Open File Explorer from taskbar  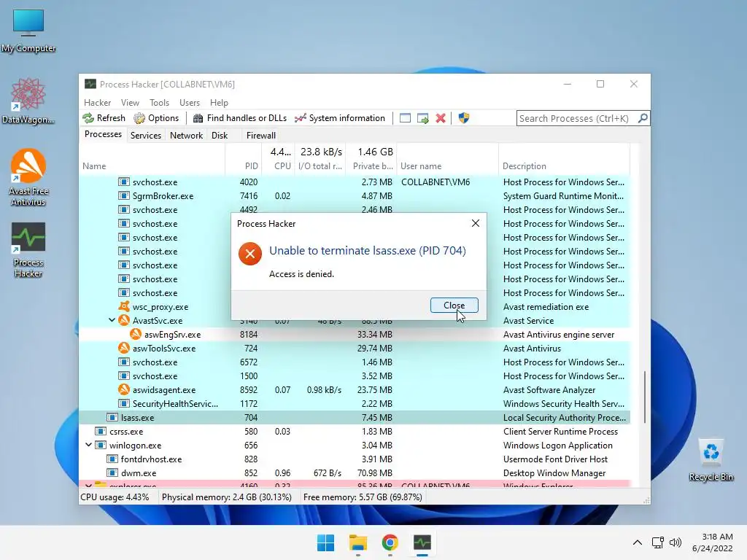(x=357, y=542)
